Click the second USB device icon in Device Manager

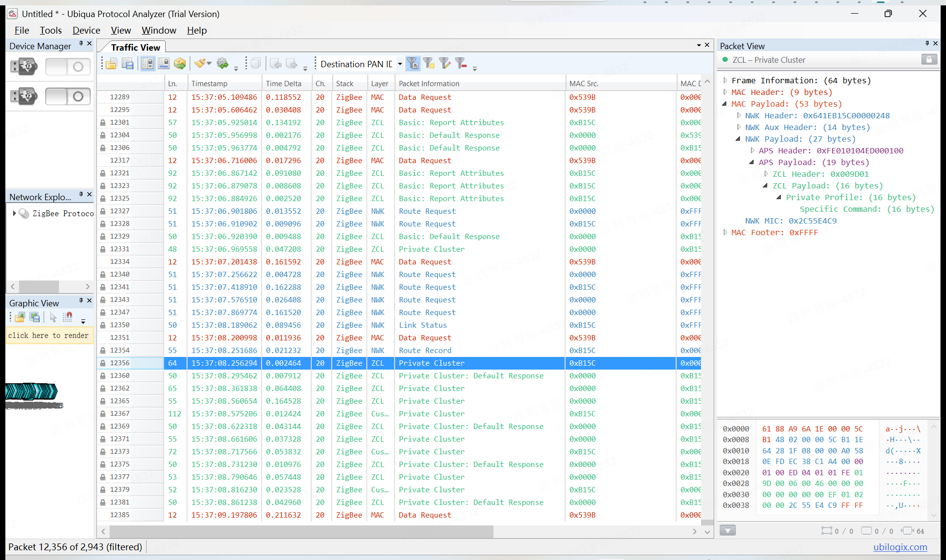pos(24,96)
